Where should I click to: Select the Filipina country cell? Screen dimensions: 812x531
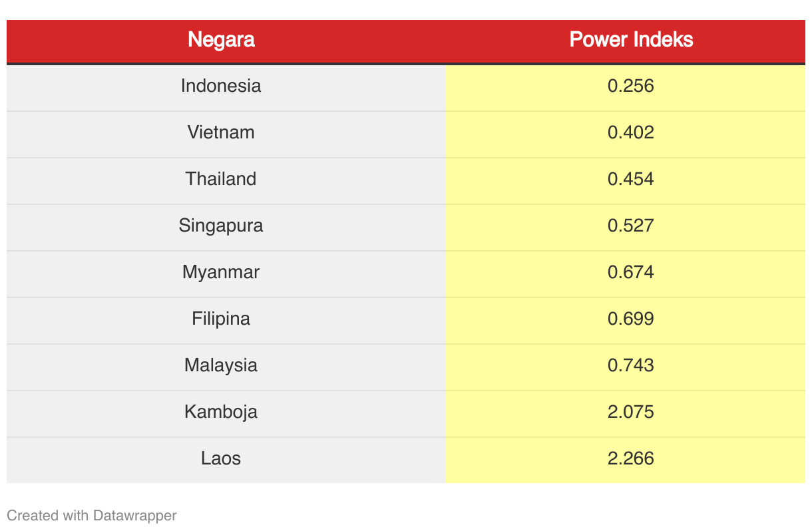tap(221, 319)
